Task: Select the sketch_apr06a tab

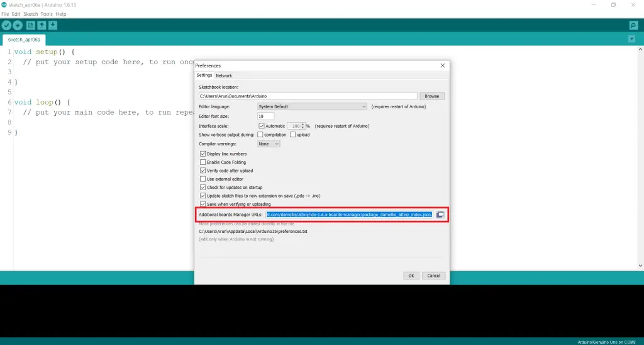Action: click(25, 40)
